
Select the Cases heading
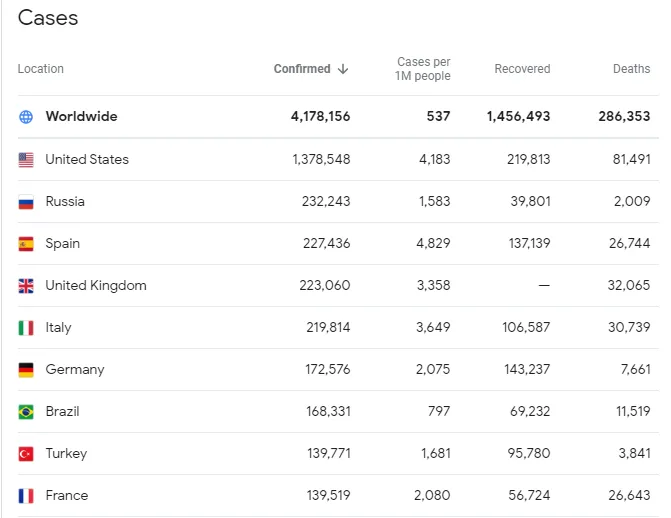48,18
